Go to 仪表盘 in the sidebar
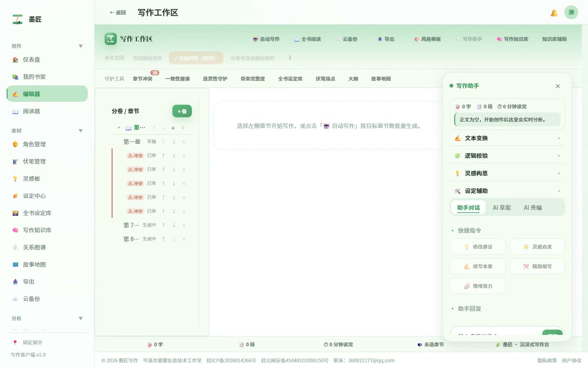 (x=47, y=60)
